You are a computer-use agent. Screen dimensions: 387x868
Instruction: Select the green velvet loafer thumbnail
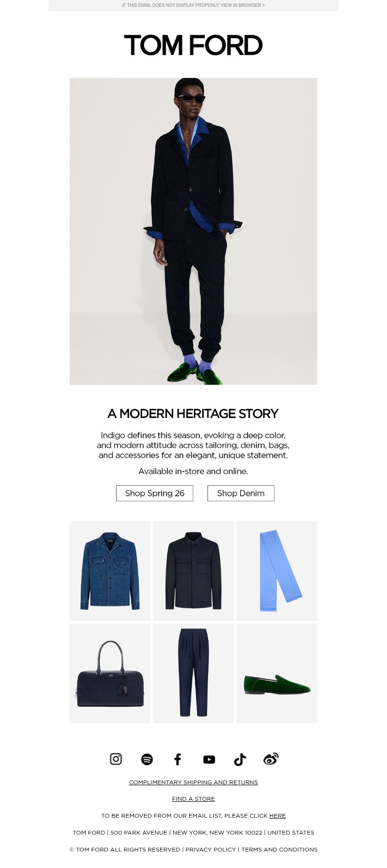(x=277, y=673)
